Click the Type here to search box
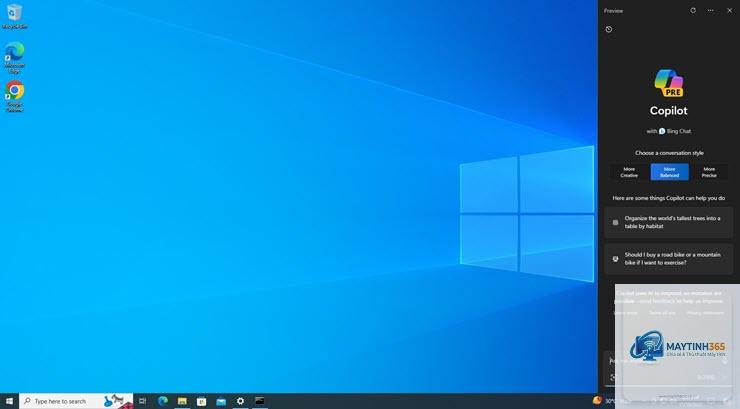Image resolution: width=740 pixels, height=409 pixels. click(76, 401)
